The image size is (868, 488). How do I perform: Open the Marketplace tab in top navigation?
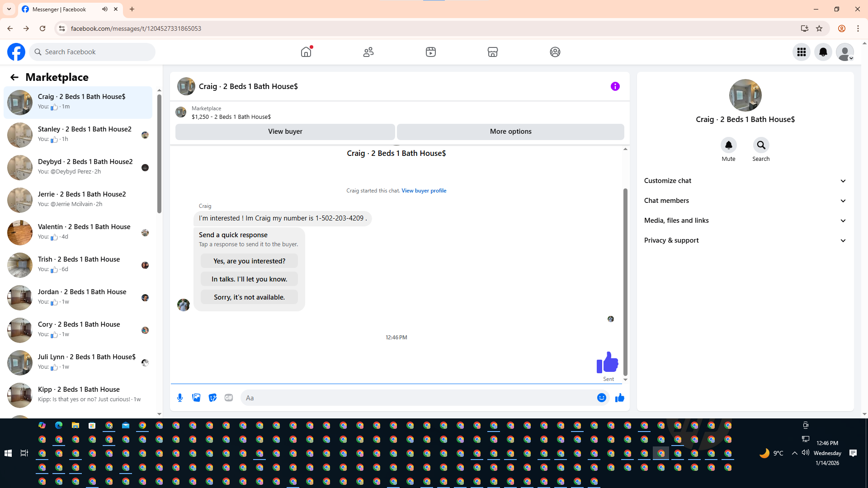(x=492, y=52)
